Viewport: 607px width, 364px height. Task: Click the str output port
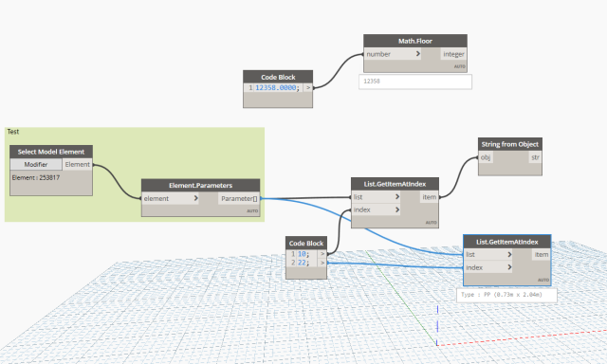(535, 157)
